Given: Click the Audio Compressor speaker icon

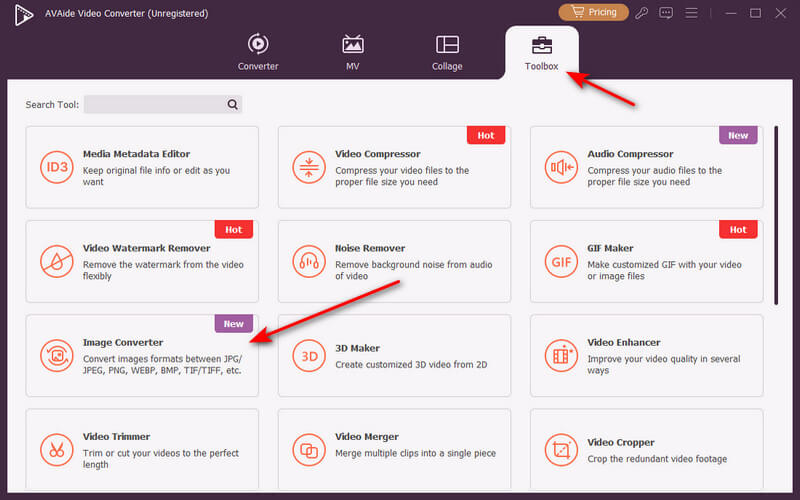Looking at the screenshot, I should click(561, 167).
